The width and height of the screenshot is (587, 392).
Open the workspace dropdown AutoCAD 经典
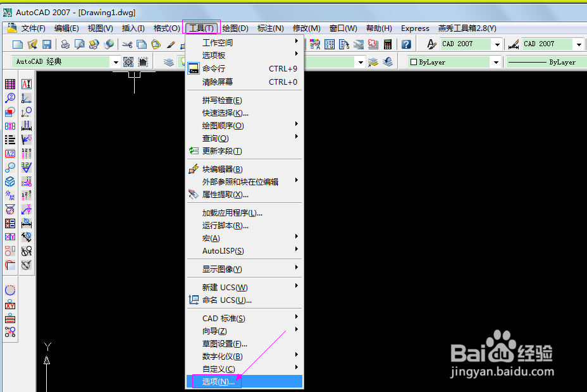[66, 62]
